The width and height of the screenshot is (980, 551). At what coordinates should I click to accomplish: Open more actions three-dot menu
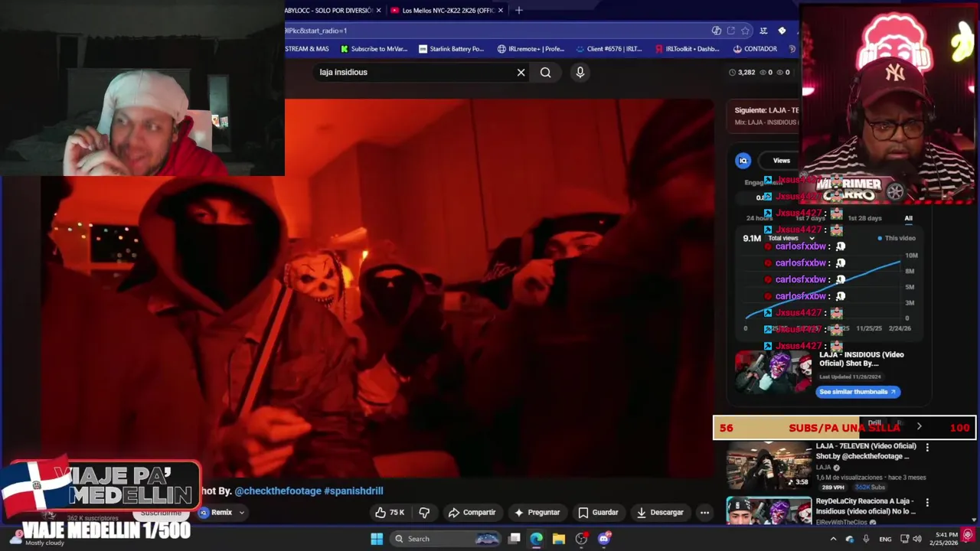(704, 512)
